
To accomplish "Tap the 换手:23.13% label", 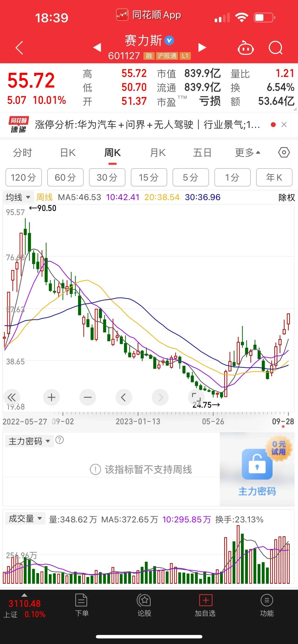I will pos(239,520).
